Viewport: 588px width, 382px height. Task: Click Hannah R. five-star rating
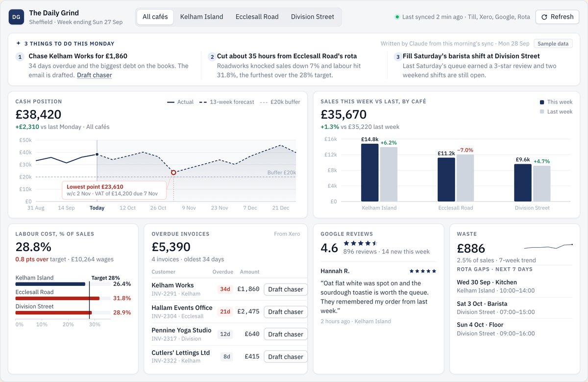(x=423, y=271)
